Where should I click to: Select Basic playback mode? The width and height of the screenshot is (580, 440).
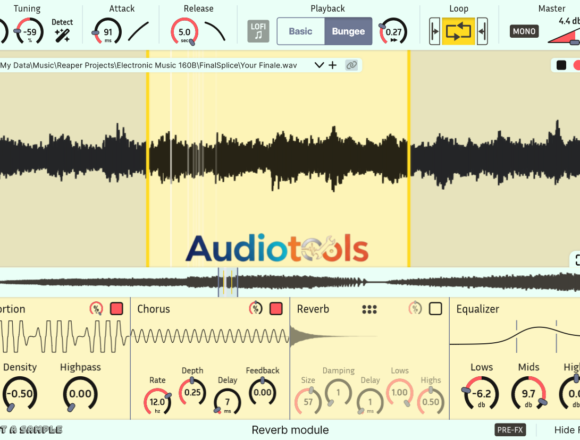pos(301,31)
